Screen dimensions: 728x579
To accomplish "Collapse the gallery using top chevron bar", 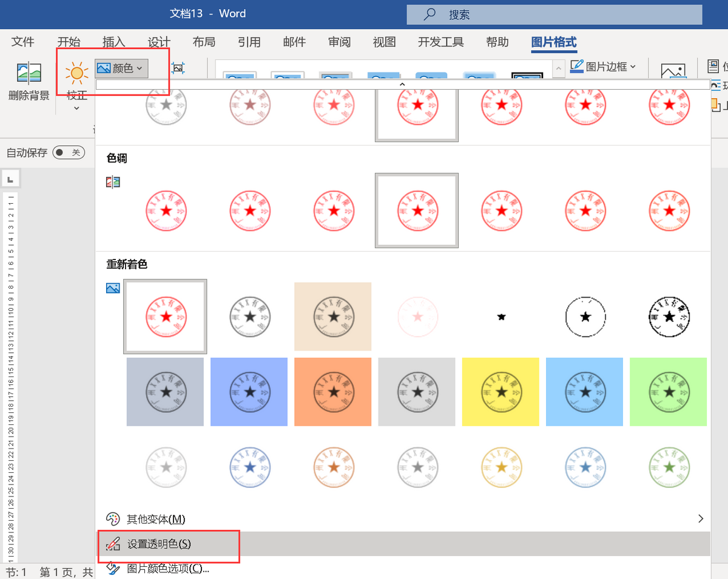I will tap(402, 84).
